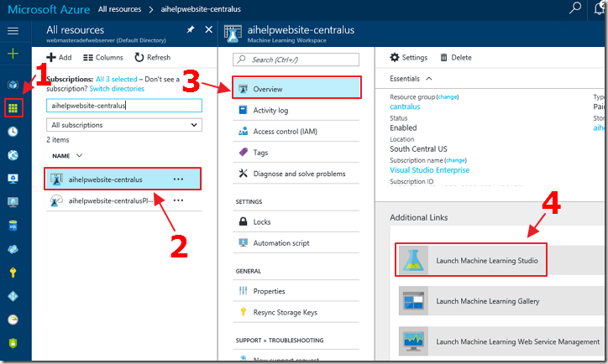The height and width of the screenshot is (364, 608).
Task: Click the search magnifier in top bar
Action: (575, 8)
